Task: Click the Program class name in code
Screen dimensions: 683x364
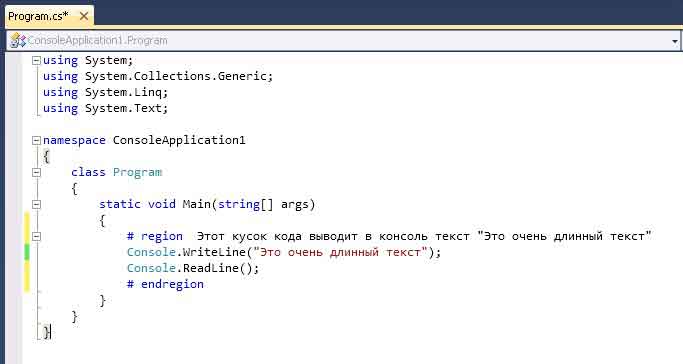Action: pos(137,172)
